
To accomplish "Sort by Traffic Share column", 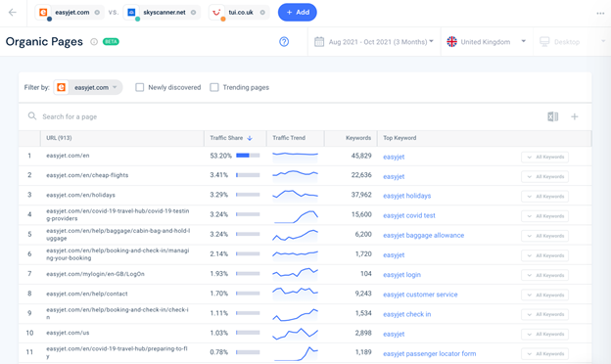I will (x=226, y=138).
